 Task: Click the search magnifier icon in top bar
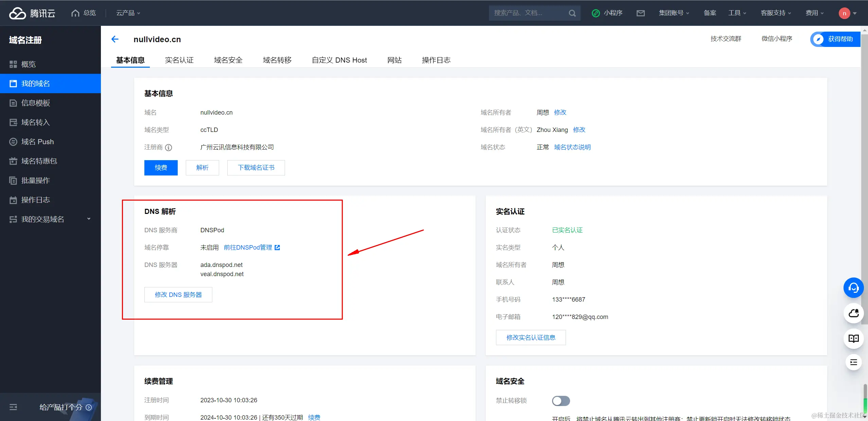(x=572, y=13)
